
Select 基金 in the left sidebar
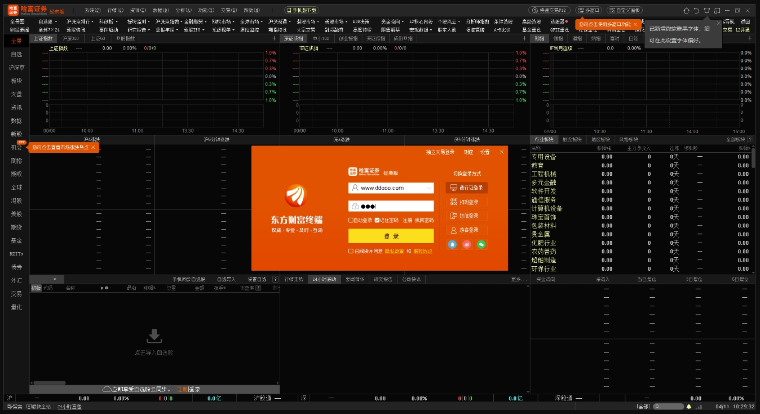coord(16,241)
